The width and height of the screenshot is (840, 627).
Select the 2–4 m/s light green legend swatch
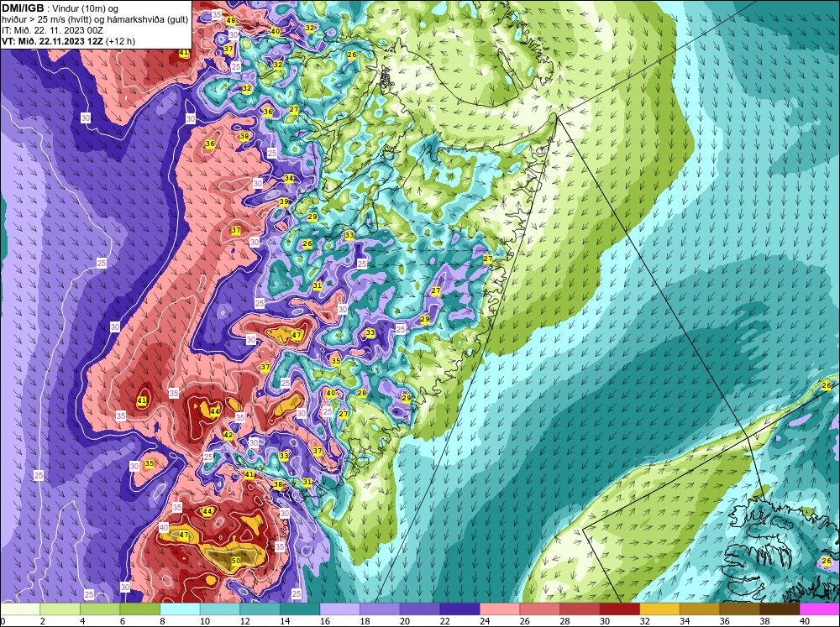(x=60, y=609)
